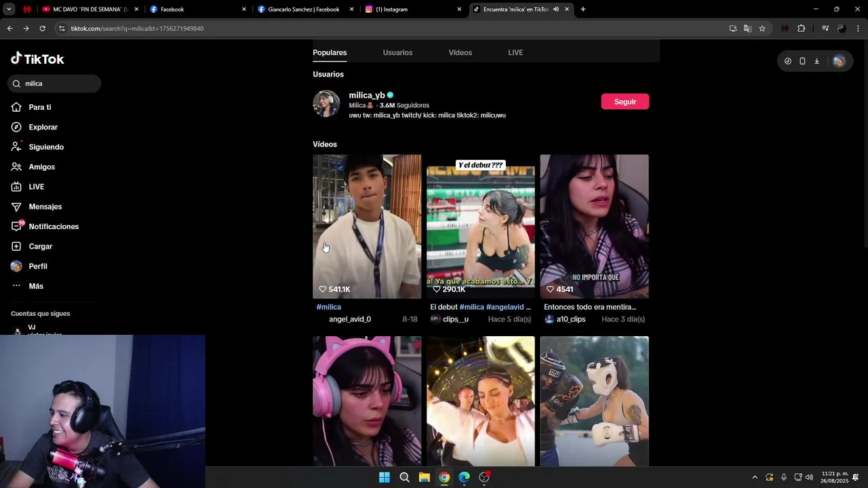Open a new browser tab
Viewport: 868px width, 488px height.
(583, 9)
